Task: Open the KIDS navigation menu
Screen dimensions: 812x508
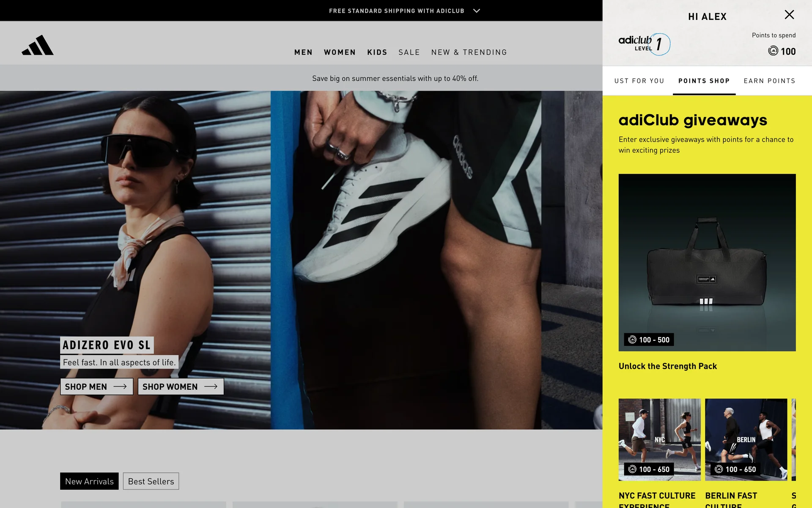Action: click(377, 52)
